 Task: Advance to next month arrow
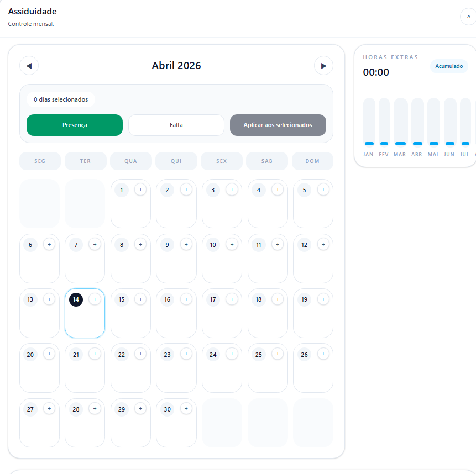pyautogui.click(x=323, y=66)
